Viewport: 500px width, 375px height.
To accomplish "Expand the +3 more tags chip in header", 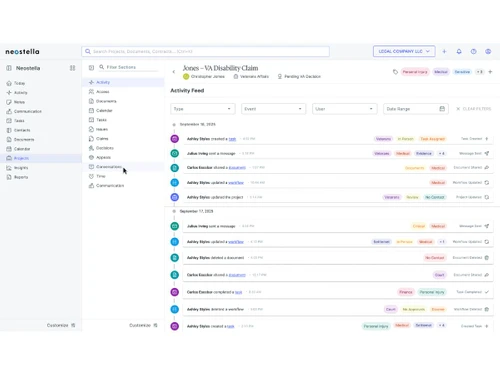I will pyautogui.click(x=479, y=72).
